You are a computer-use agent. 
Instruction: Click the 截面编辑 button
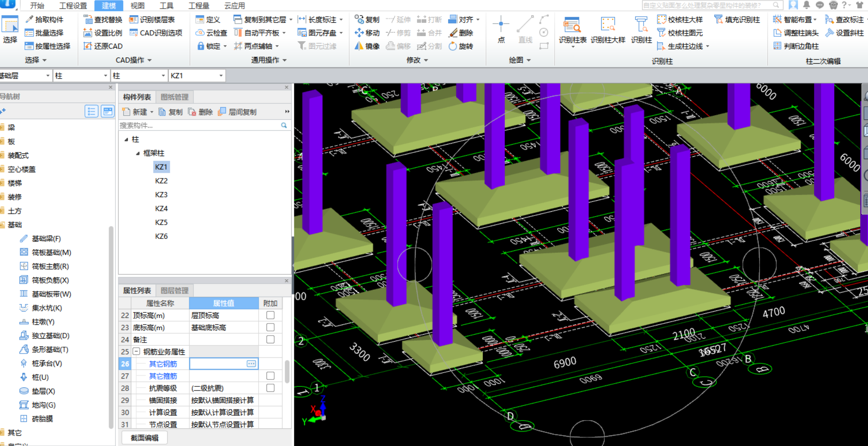(145, 438)
